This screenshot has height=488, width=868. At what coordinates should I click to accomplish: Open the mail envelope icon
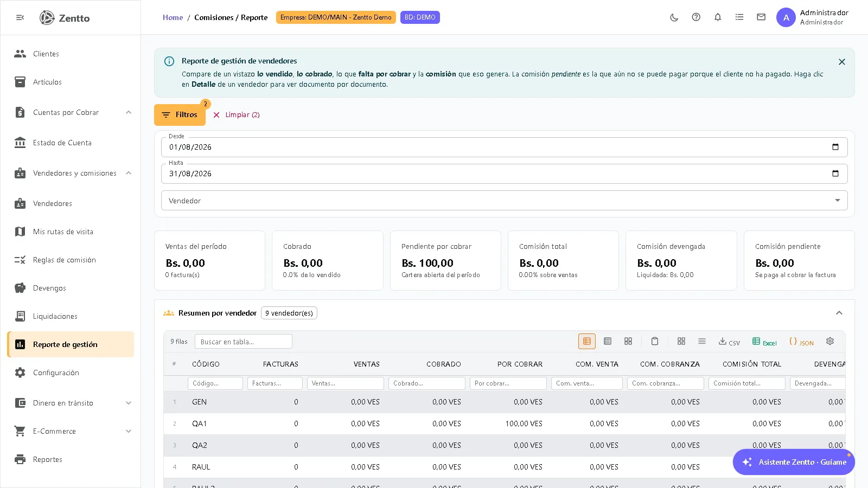click(x=761, y=17)
